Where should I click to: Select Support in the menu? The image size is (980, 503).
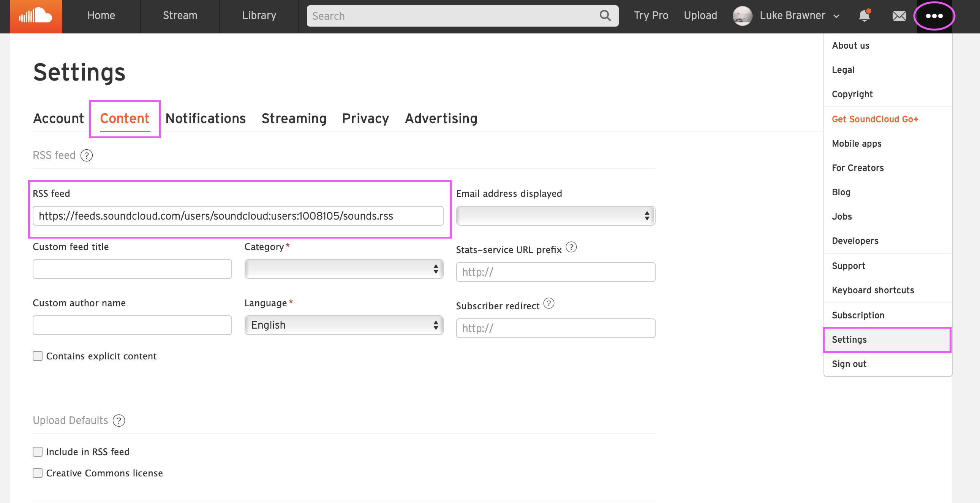[x=888, y=266]
